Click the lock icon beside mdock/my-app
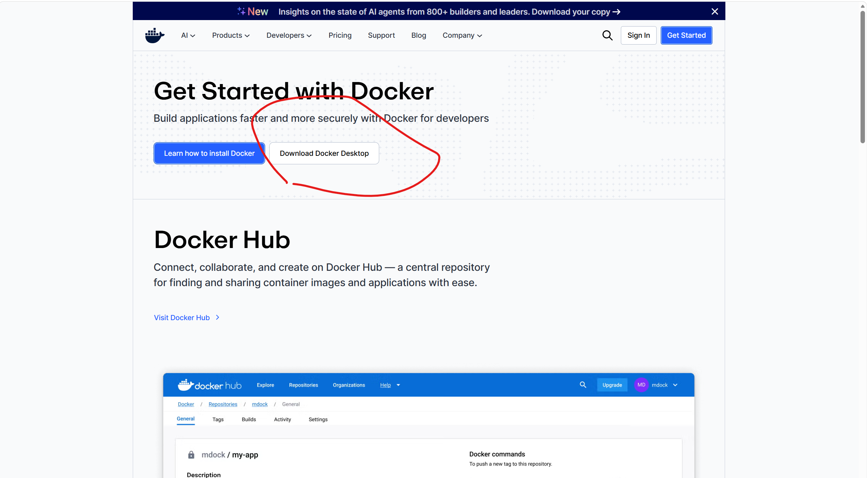This screenshot has height=478, width=868. point(191,455)
